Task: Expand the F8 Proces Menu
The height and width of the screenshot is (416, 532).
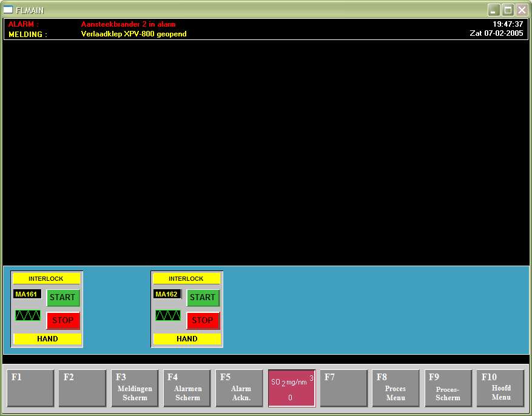Action: 396,389
